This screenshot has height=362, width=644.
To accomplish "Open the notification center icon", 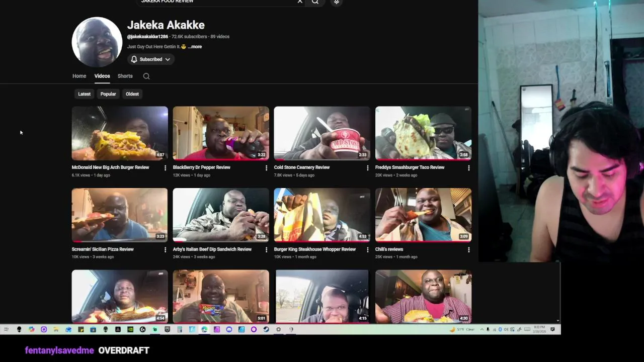I will 552,329.
